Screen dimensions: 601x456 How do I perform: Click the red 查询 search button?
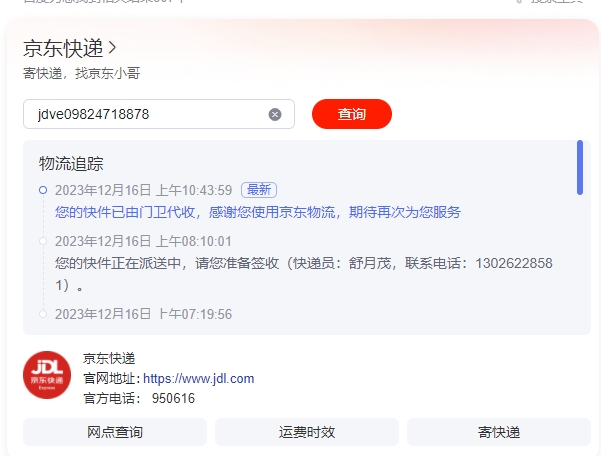(x=352, y=114)
